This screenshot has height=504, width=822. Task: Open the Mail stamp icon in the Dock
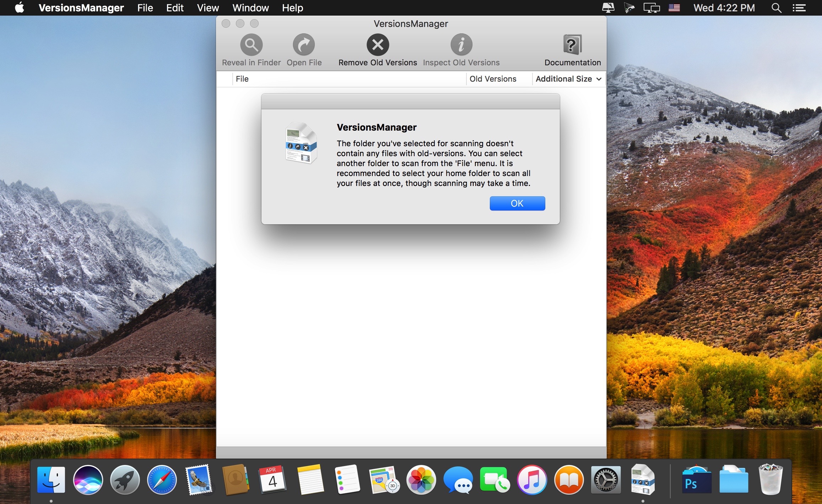pyautogui.click(x=199, y=480)
